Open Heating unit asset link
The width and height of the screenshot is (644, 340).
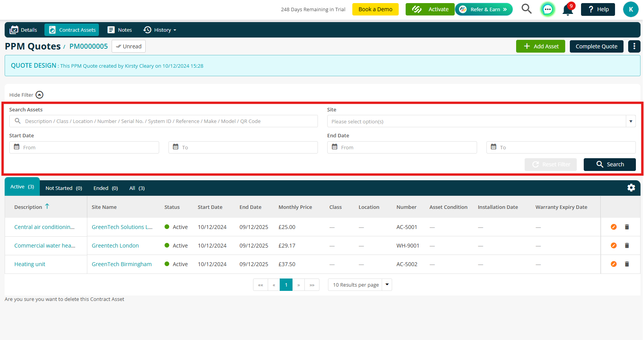click(x=30, y=264)
